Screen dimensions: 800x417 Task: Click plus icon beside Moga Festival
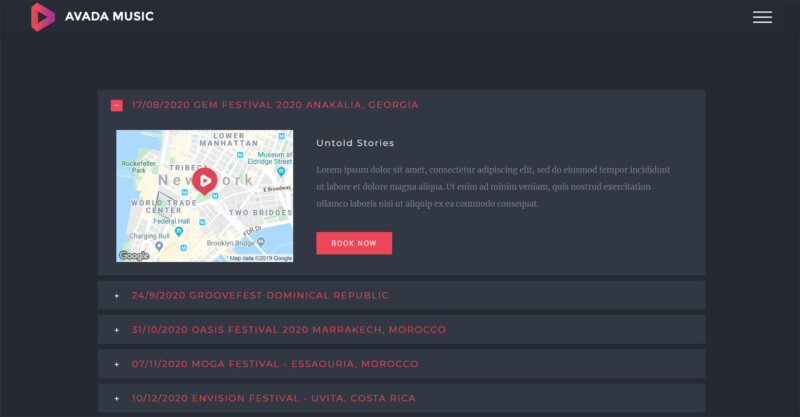click(117, 364)
